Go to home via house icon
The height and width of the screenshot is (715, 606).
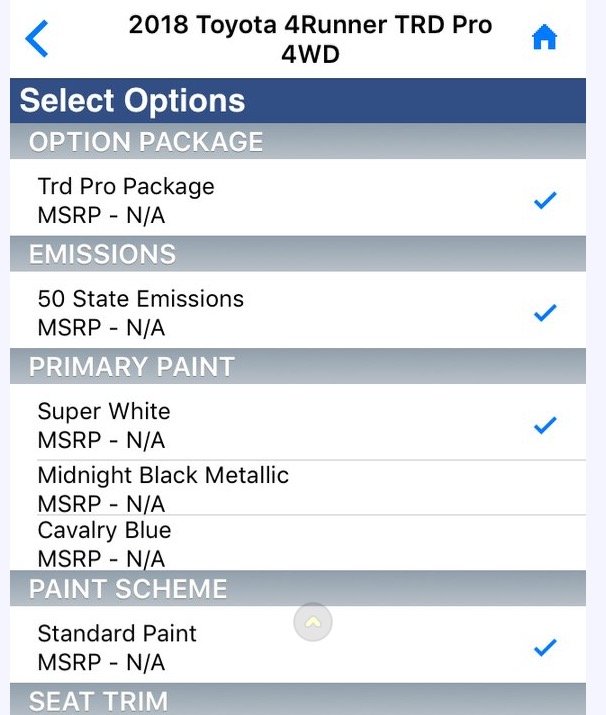544,37
